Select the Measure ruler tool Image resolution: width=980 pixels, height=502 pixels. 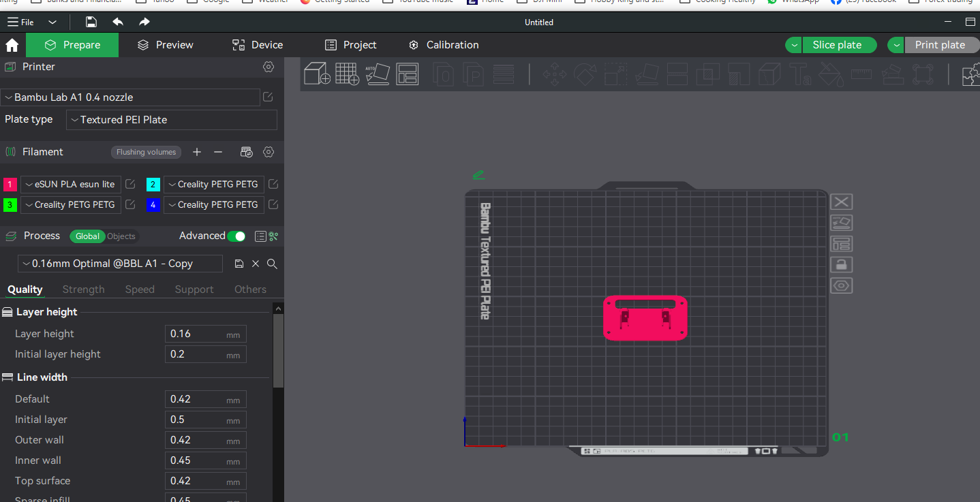[x=861, y=74]
